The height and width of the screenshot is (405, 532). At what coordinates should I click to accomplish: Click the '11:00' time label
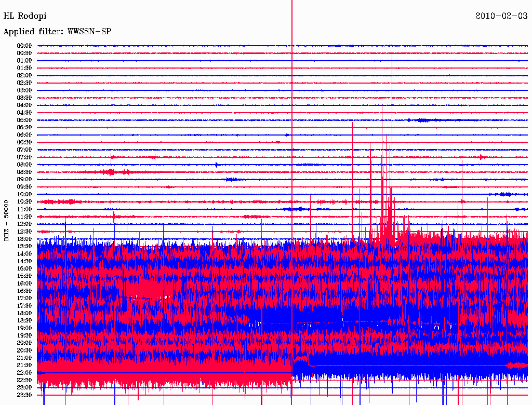click(x=24, y=209)
